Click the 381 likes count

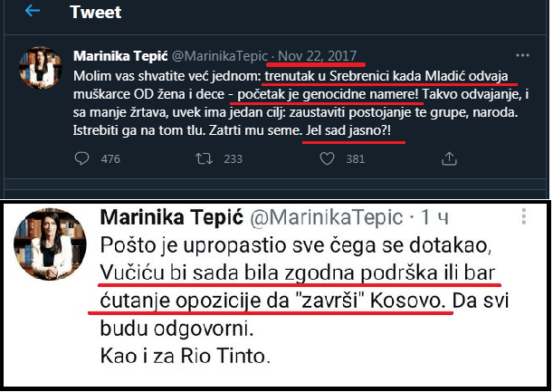pos(355,159)
